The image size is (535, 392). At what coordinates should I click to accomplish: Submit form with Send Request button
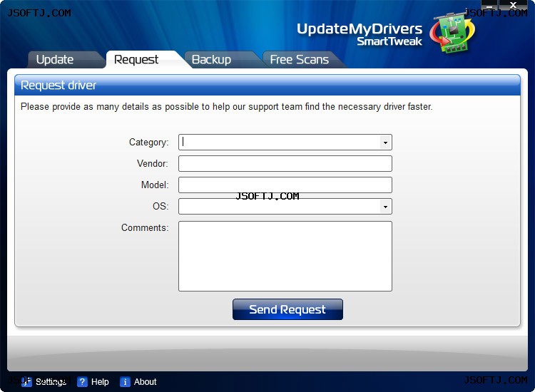click(287, 309)
